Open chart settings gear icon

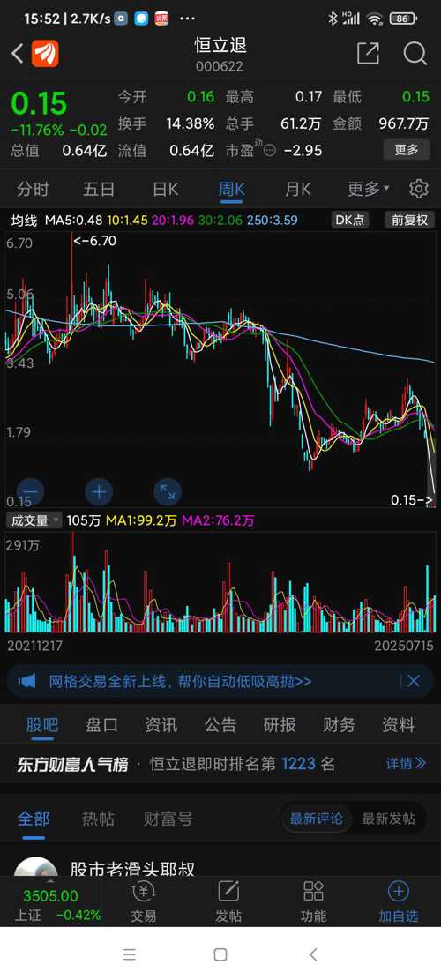[x=419, y=189]
